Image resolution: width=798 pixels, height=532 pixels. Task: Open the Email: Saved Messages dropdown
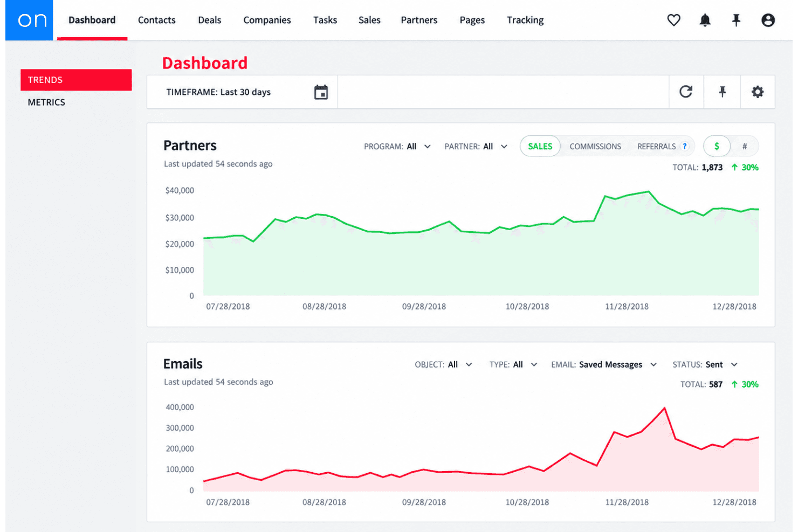604,364
